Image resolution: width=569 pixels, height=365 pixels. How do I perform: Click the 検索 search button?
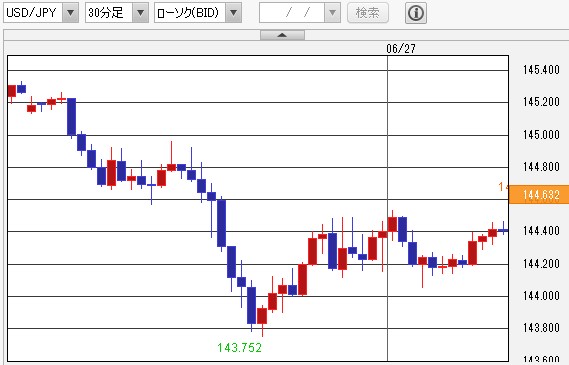coord(368,13)
